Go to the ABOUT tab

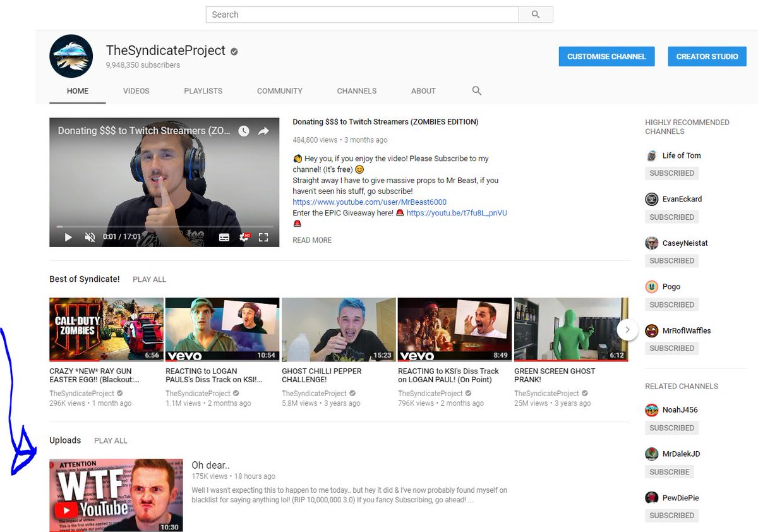click(x=423, y=91)
